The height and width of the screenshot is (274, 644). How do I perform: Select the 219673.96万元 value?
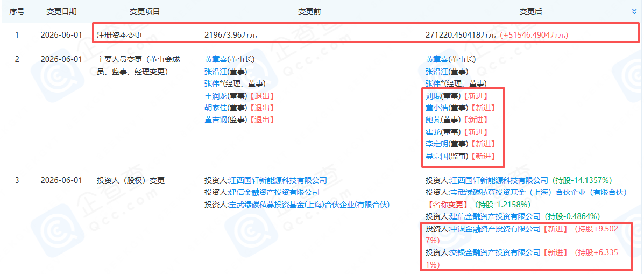230,36
